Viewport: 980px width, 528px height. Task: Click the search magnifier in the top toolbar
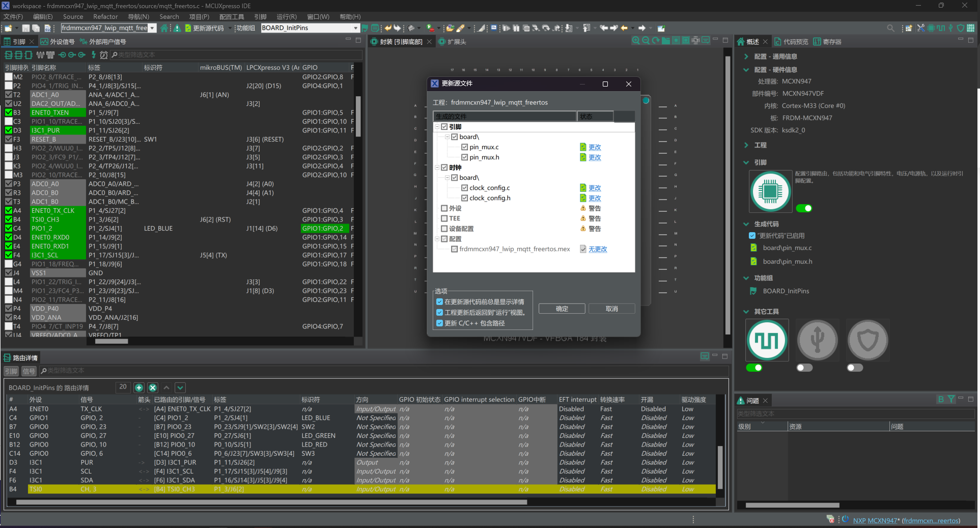coord(890,28)
